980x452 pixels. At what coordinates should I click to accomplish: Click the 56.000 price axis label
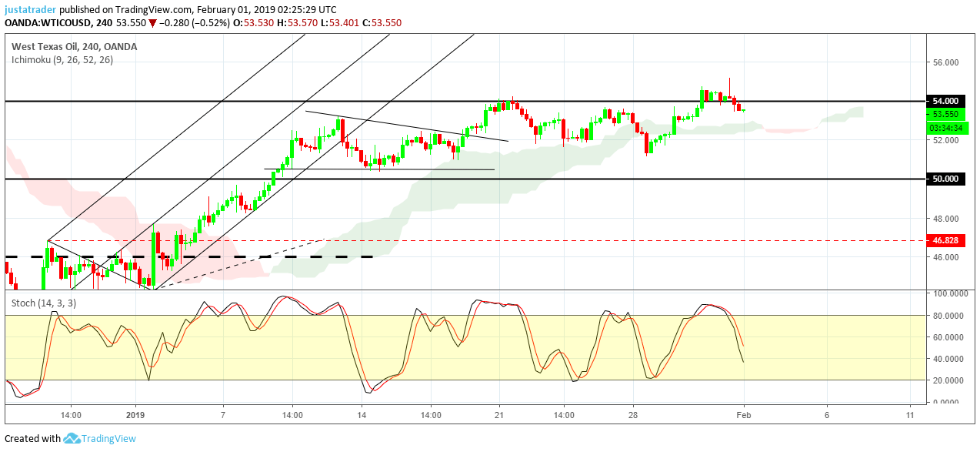click(945, 62)
